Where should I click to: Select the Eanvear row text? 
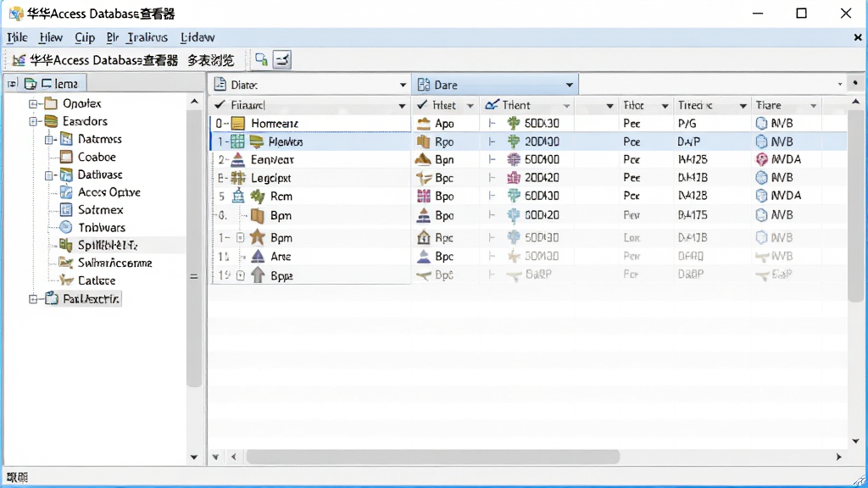272,160
